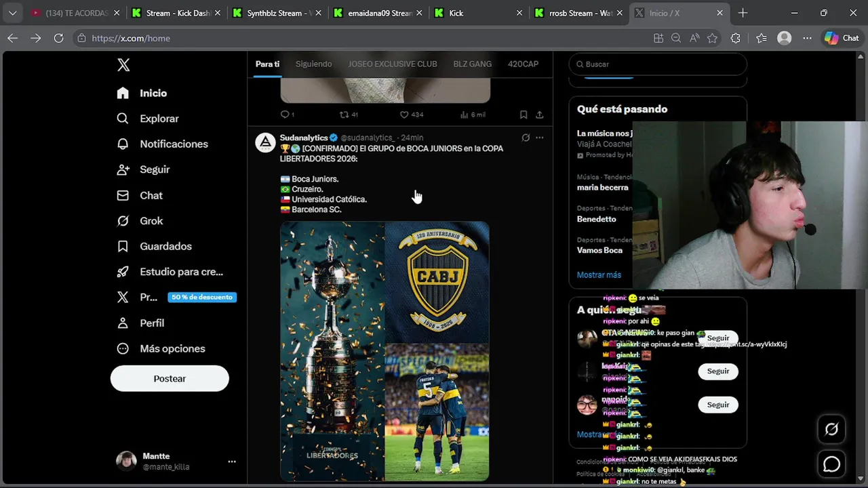Click Grok icon on Sudanalytics post

coord(526,138)
